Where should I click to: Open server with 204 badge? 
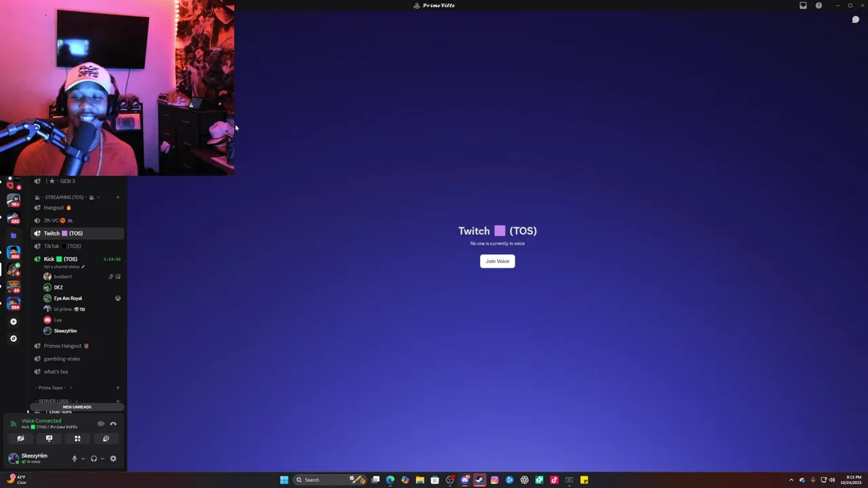pos(13,304)
